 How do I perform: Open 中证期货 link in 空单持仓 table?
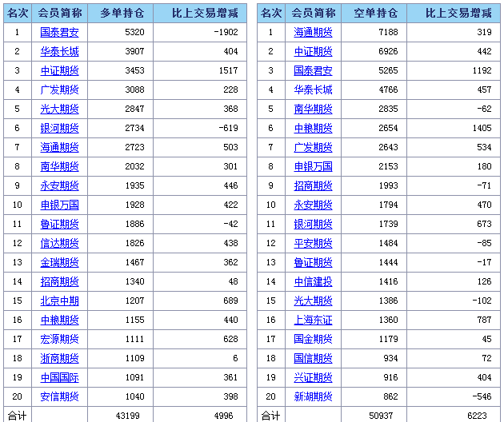tap(313, 51)
